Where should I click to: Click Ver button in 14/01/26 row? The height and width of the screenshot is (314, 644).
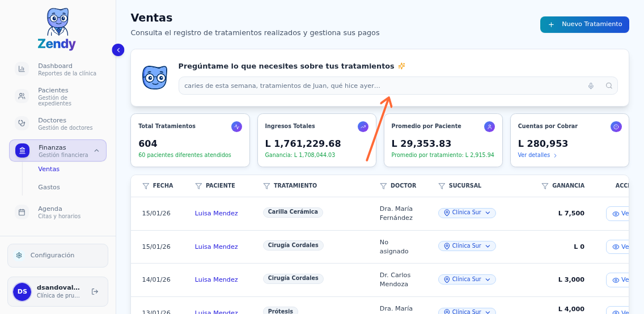tap(618, 280)
